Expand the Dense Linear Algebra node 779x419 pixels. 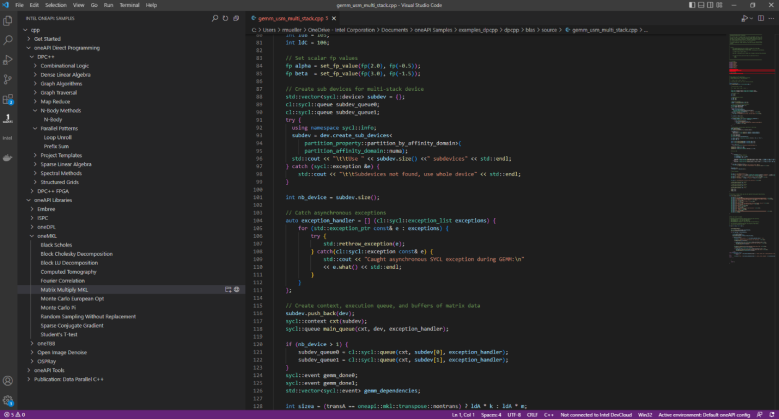(35, 75)
